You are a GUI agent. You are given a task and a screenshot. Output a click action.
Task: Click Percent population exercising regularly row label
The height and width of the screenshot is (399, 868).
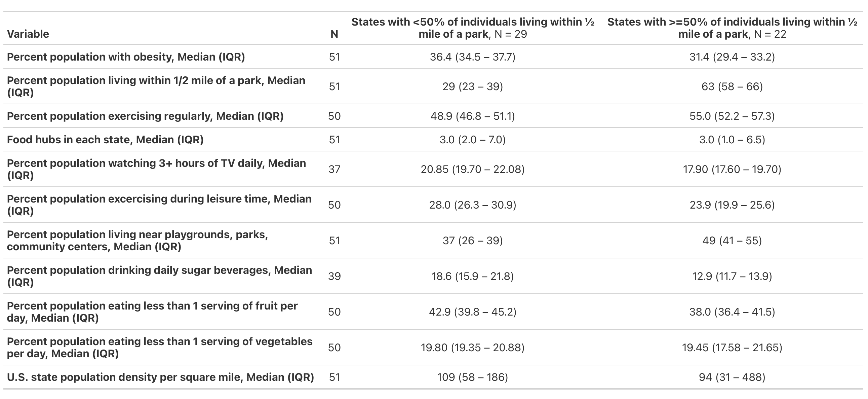pos(145,116)
